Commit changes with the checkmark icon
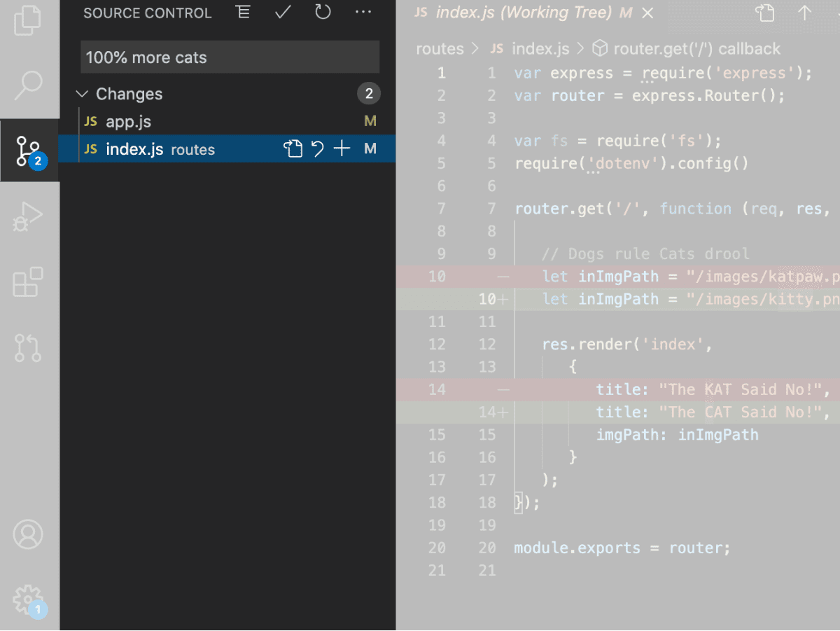840x631 pixels. [x=283, y=12]
